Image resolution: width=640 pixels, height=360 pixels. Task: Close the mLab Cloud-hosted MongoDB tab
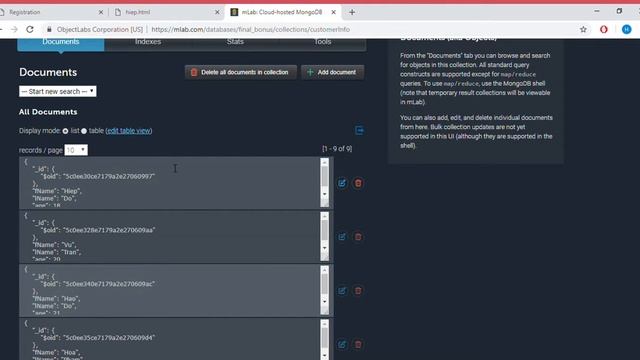(x=333, y=12)
